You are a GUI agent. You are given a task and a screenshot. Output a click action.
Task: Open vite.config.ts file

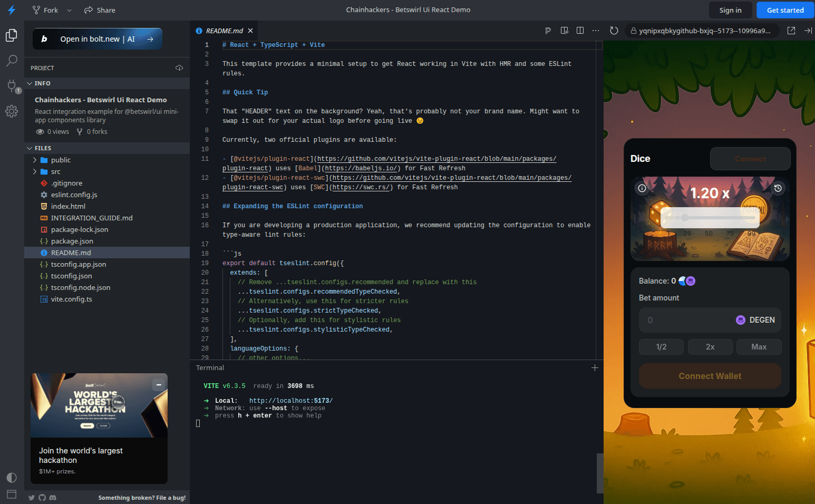point(107,299)
